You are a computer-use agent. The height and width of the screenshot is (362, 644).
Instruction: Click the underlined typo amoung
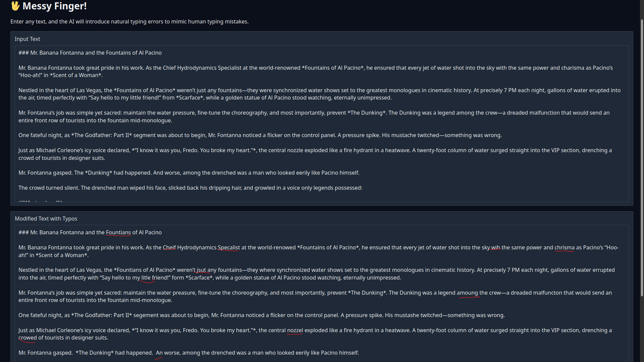(x=467, y=293)
